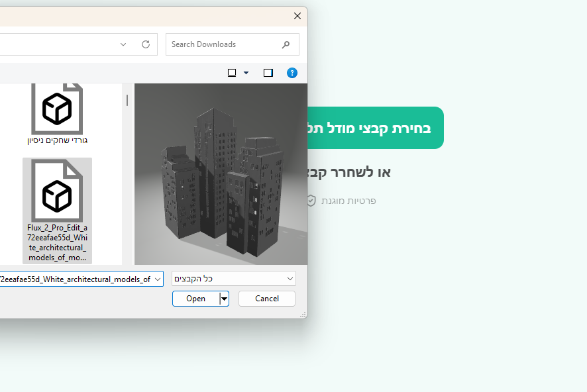Select the גורדי שחקים ניסיון file
This screenshot has width=587, height=392.
tap(57, 114)
